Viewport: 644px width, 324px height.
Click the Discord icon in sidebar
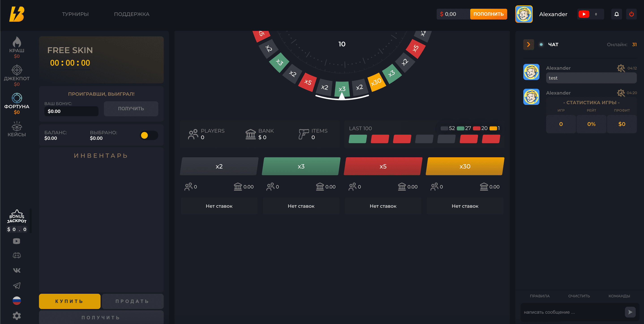tap(17, 255)
